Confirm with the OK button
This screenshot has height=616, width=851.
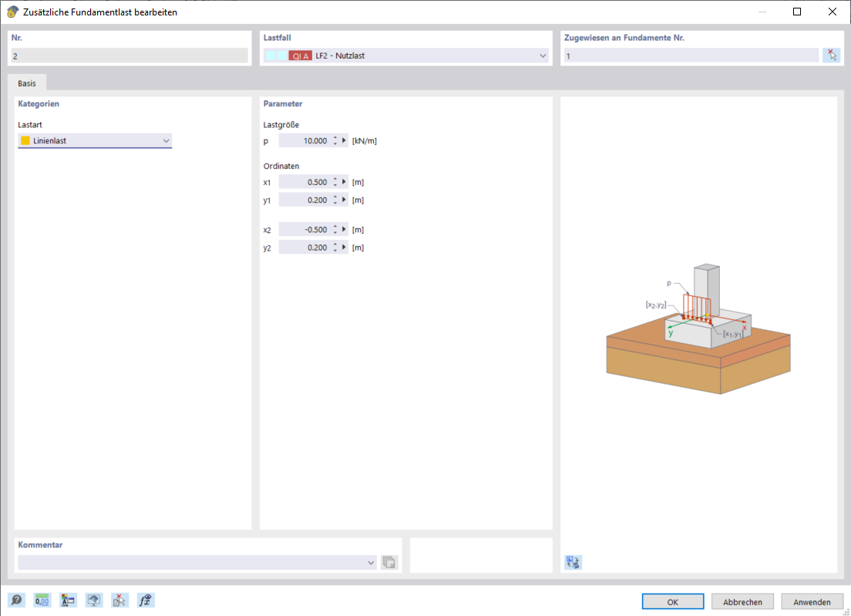click(x=673, y=602)
